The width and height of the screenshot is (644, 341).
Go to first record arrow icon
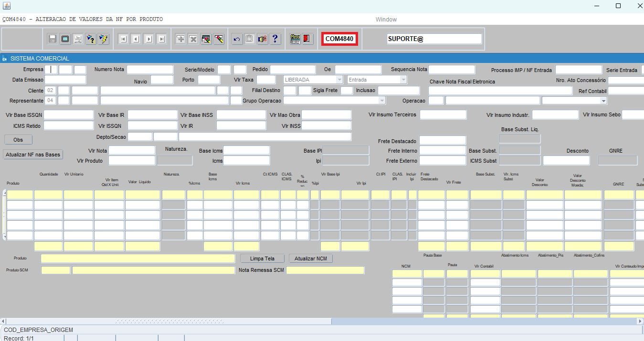pos(123,39)
